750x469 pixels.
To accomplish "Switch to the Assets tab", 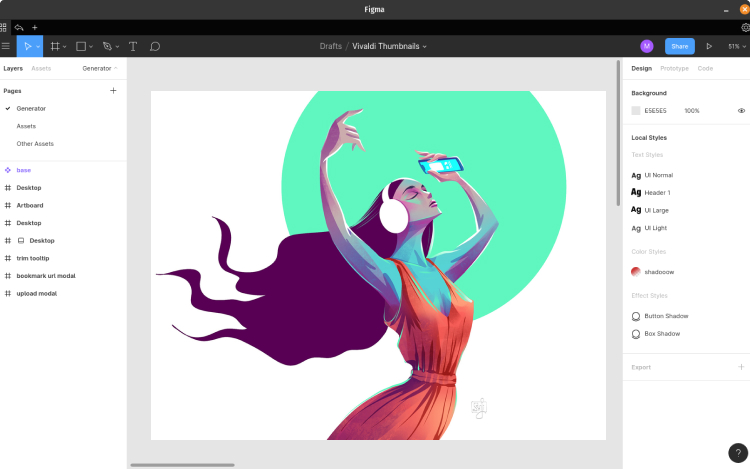I will click(41, 68).
